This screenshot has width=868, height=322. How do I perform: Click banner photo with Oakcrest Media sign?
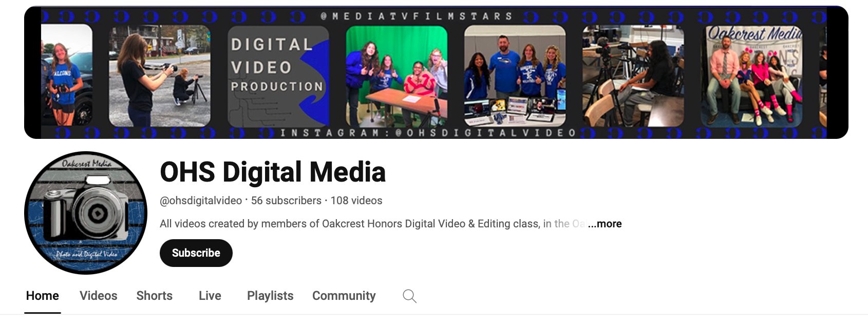752,76
